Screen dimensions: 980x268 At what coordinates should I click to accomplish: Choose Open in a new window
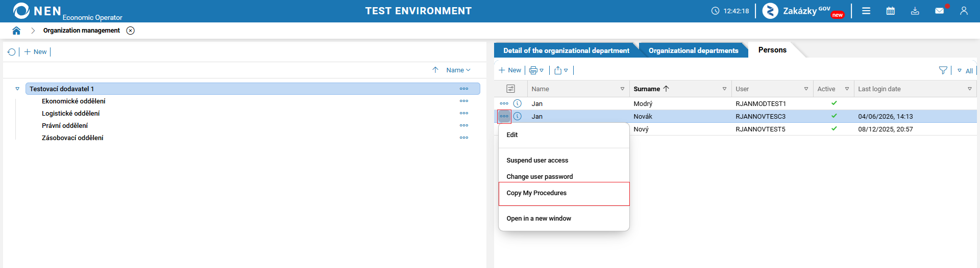pos(564,219)
